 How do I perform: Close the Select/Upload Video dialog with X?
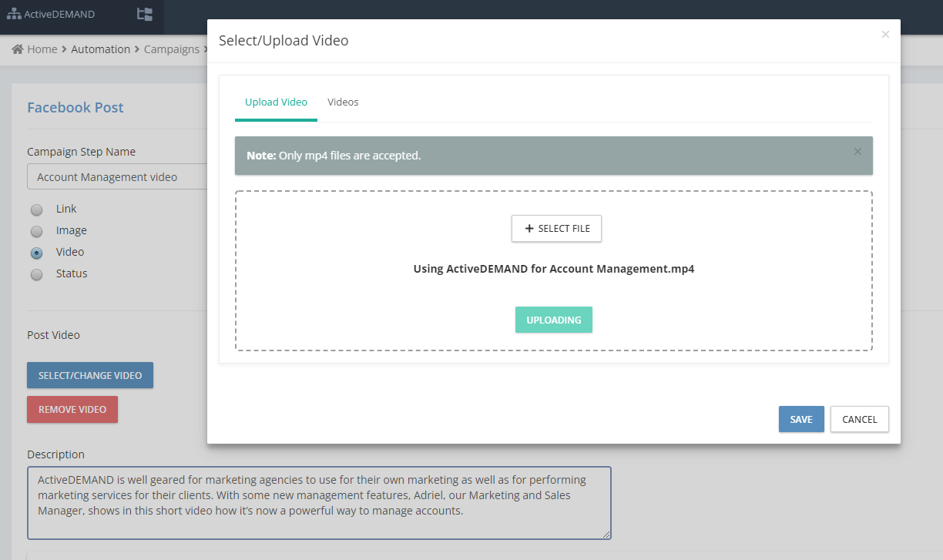(x=885, y=34)
